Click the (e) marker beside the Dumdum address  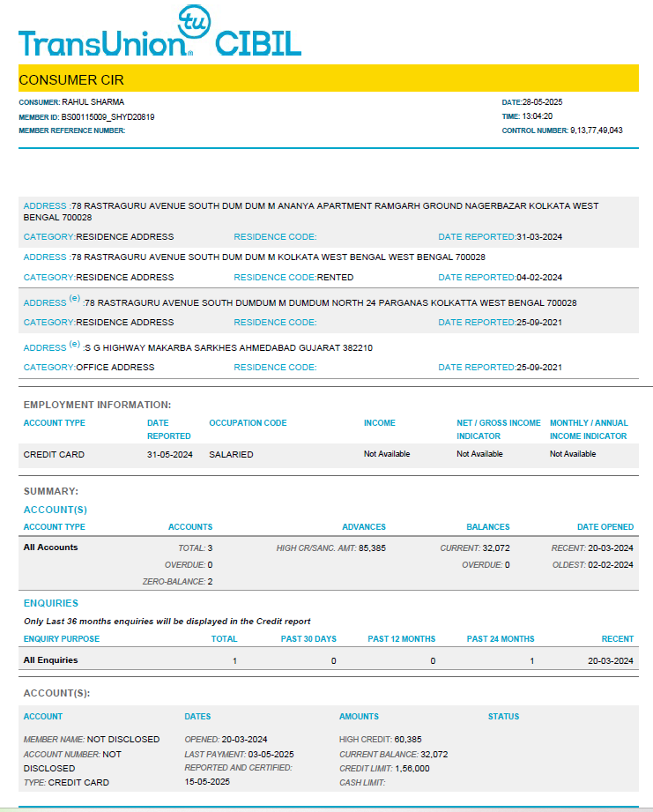[74, 299]
